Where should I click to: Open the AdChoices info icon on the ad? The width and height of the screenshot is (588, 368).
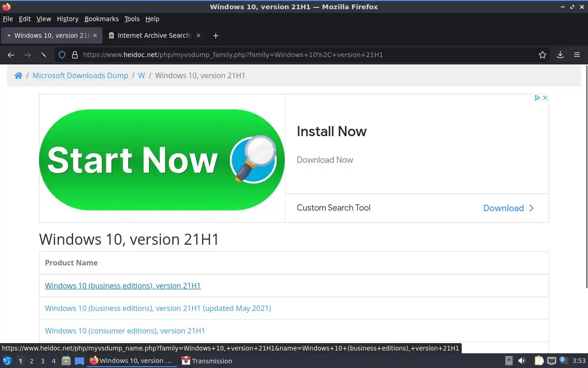pyautogui.click(x=537, y=98)
